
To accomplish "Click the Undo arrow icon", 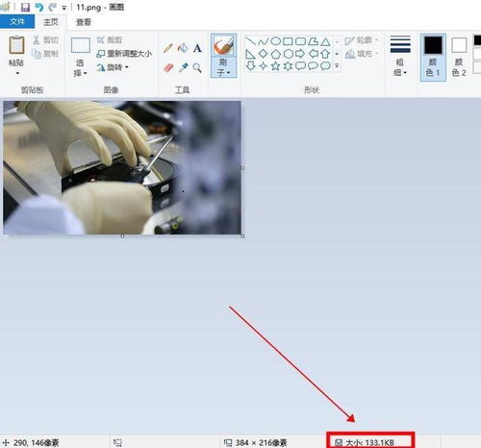I will pos(38,7).
